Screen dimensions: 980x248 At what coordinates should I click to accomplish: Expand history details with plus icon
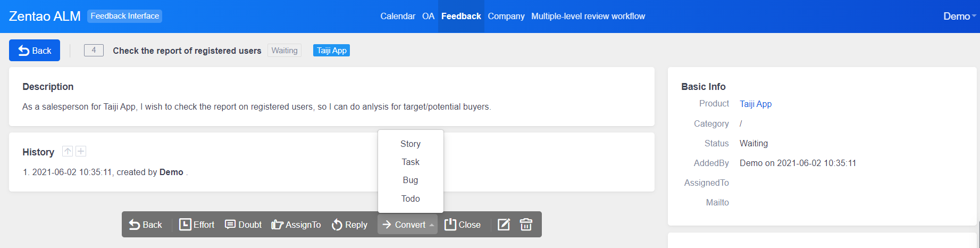(x=81, y=152)
